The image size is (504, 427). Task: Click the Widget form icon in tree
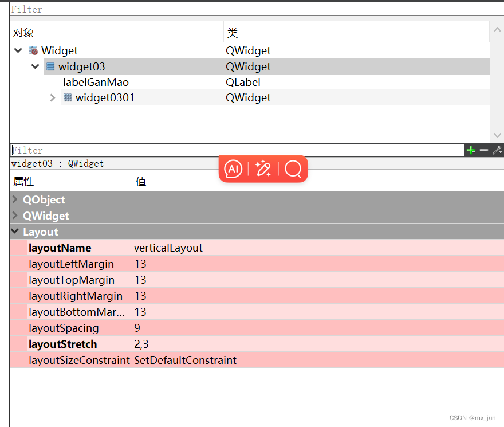pos(33,50)
